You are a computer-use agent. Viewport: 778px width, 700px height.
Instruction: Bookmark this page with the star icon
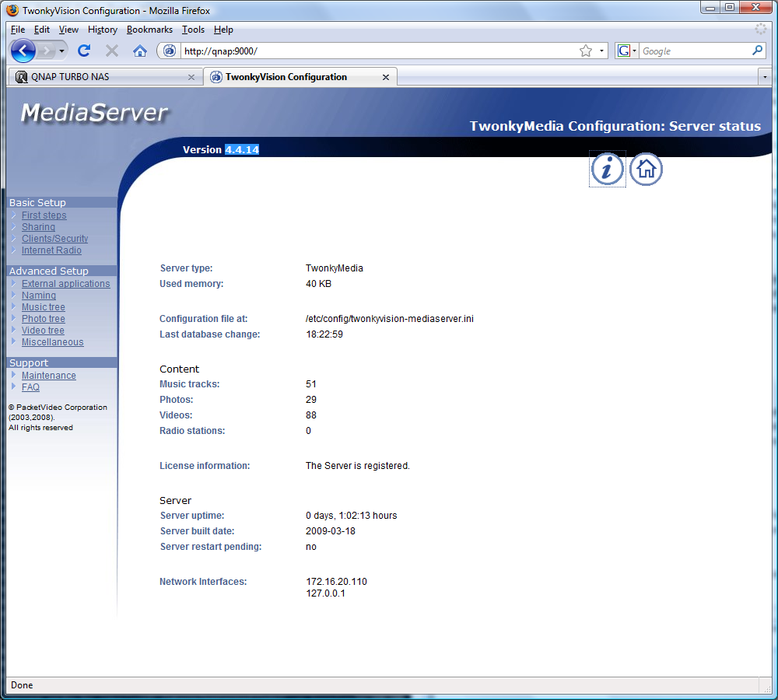click(586, 51)
